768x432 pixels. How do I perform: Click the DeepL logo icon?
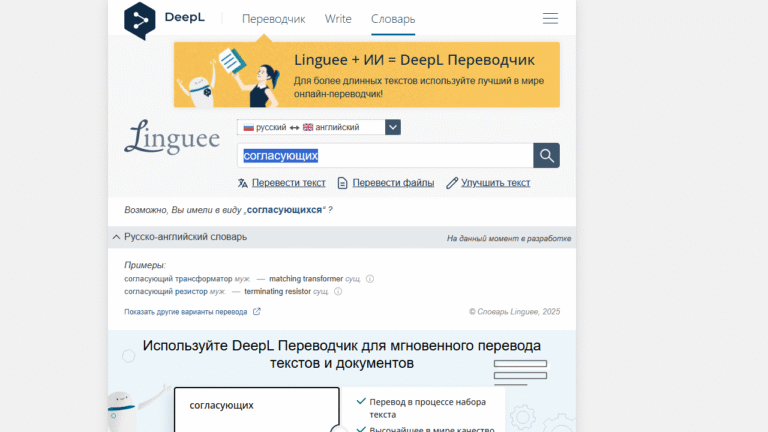[x=142, y=20]
